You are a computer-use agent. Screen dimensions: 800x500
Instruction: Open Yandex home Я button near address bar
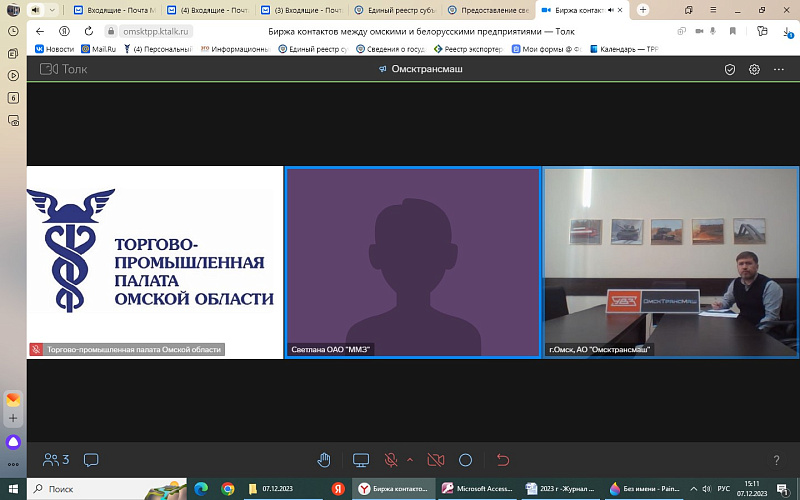64,31
